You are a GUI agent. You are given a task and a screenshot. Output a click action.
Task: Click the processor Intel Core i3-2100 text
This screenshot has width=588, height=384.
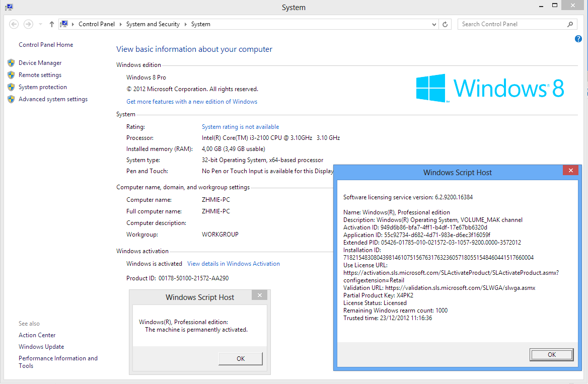click(271, 138)
